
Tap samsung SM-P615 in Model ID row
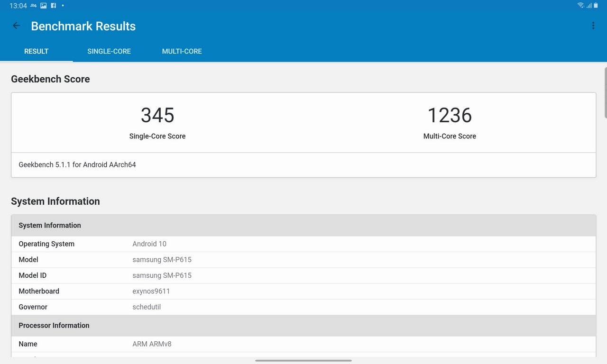click(162, 275)
